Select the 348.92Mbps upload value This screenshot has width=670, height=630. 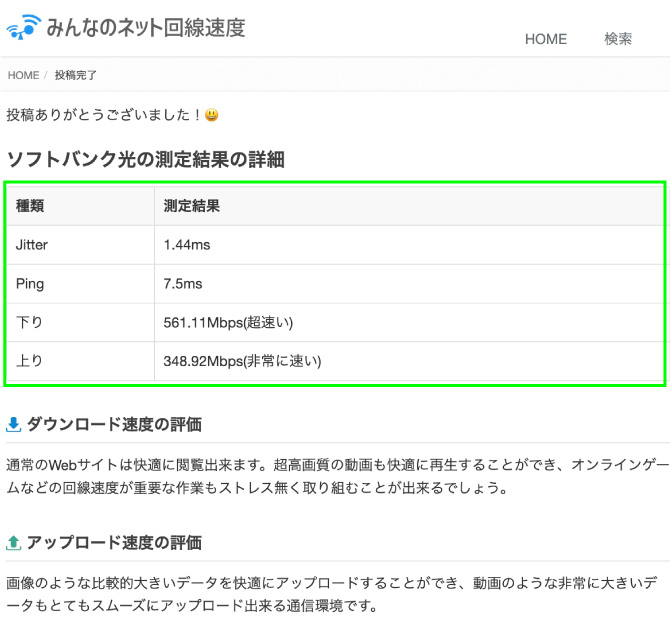pyautogui.click(x=242, y=361)
